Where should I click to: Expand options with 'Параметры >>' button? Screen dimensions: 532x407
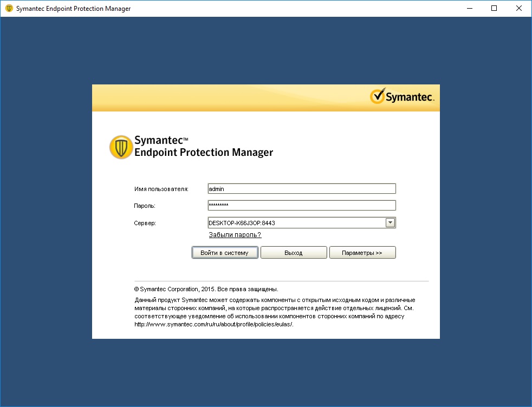click(362, 252)
